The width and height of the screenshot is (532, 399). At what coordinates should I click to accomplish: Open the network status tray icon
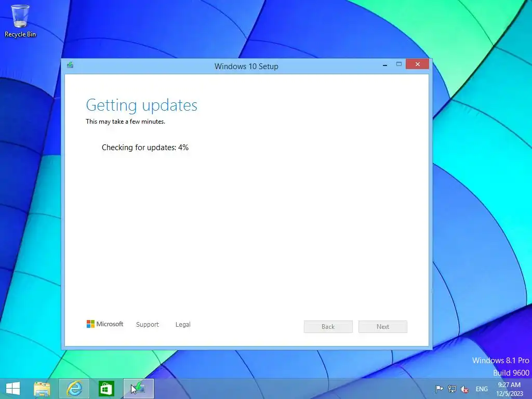click(x=452, y=389)
